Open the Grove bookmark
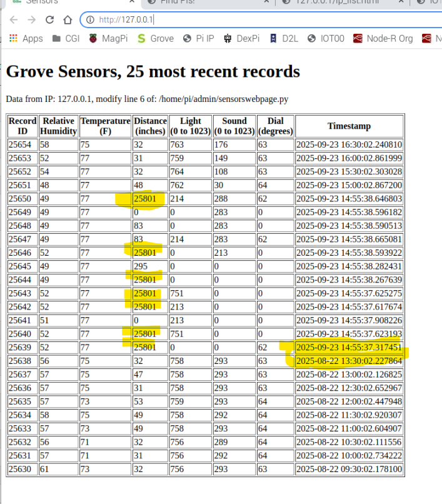Screen dimensions: 442x504 [156, 39]
